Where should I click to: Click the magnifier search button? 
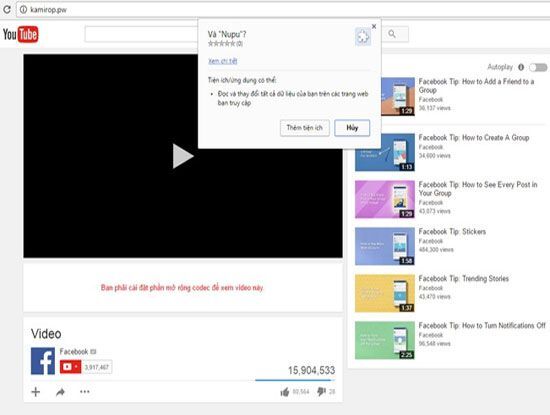click(x=392, y=34)
